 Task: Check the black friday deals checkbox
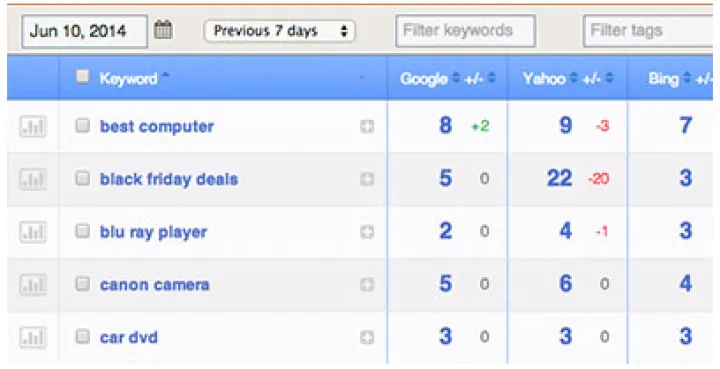click(83, 178)
